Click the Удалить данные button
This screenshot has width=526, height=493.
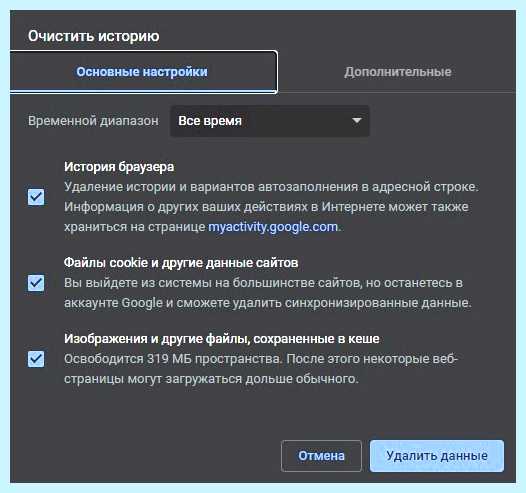click(437, 456)
